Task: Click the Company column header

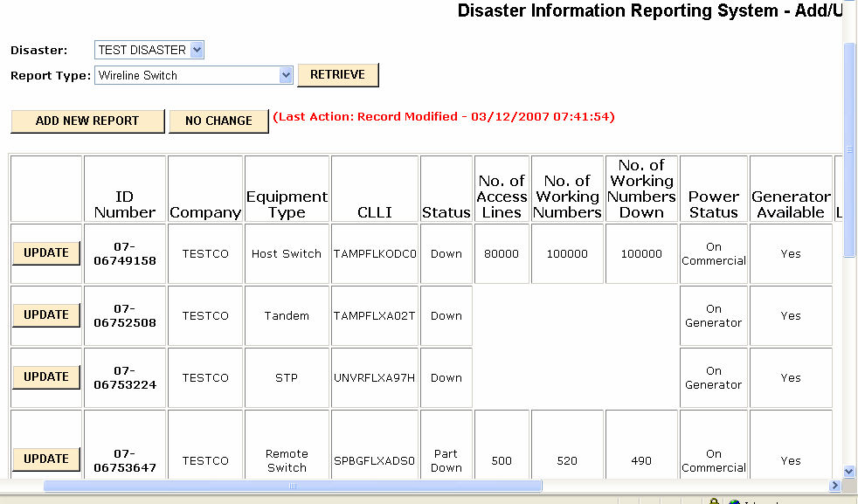Action: pos(205,189)
